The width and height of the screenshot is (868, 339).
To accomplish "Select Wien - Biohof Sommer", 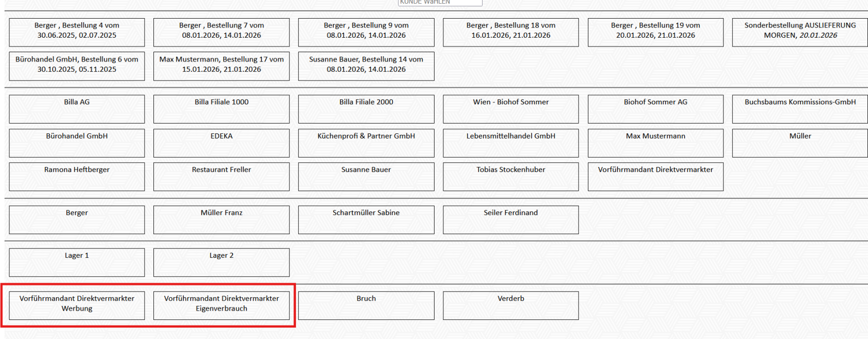I will click(x=510, y=109).
